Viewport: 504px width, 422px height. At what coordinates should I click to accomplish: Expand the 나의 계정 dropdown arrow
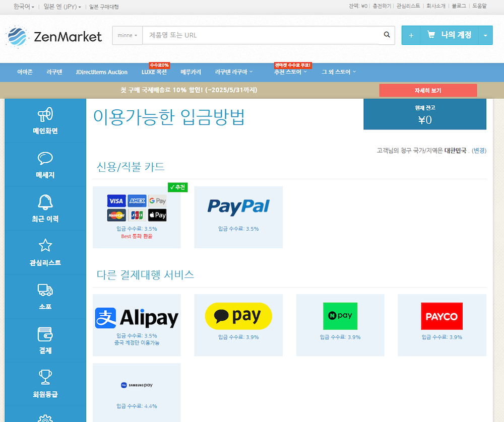tap(485, 35)
